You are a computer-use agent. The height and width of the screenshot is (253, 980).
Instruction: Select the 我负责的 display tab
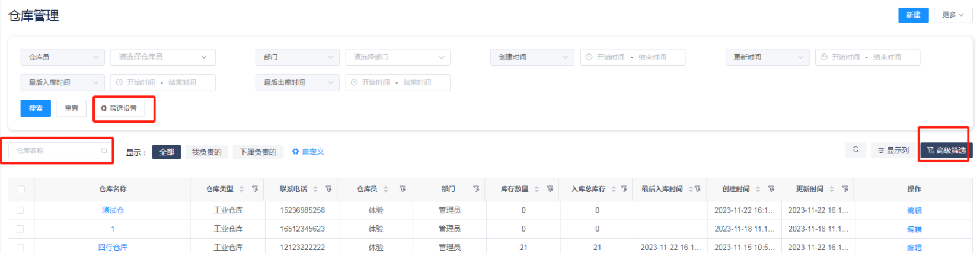(x=206, y=152)
